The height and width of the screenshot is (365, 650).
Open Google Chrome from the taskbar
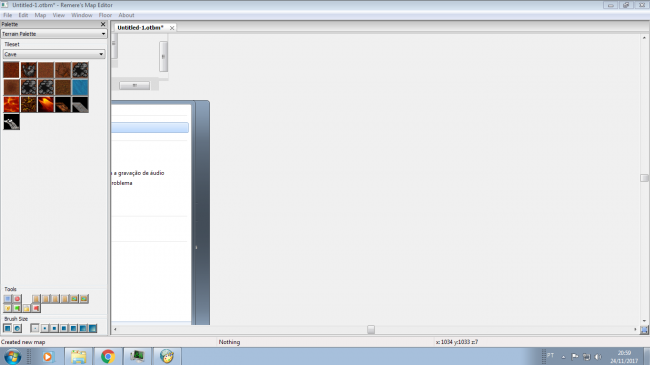108,357
